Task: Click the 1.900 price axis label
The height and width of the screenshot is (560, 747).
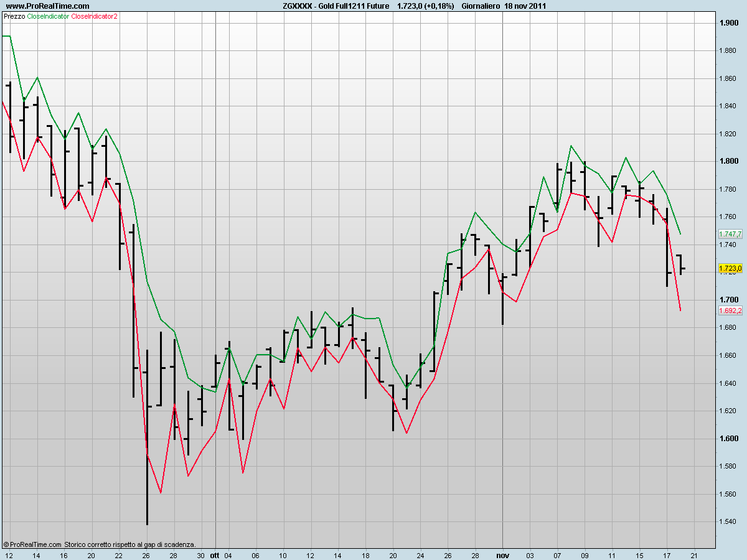Action: point(729,22)
